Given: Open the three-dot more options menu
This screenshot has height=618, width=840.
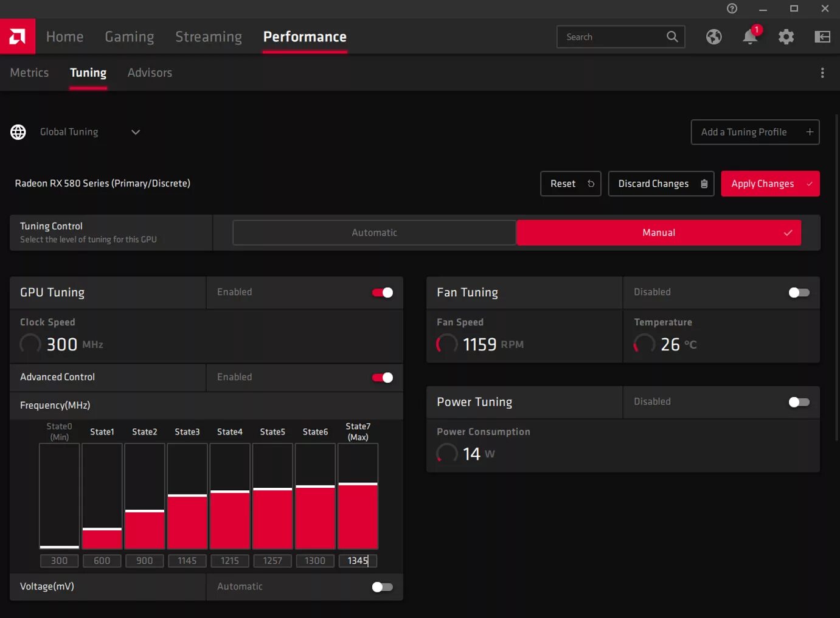Looking at the screenshot, I should coord(822,72).
